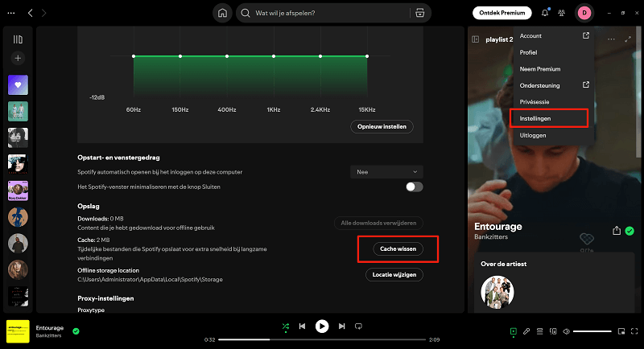Toggle minimize on close (Sluiten) switch
This screenshot has width=644, height=349.
pos(415,187)
